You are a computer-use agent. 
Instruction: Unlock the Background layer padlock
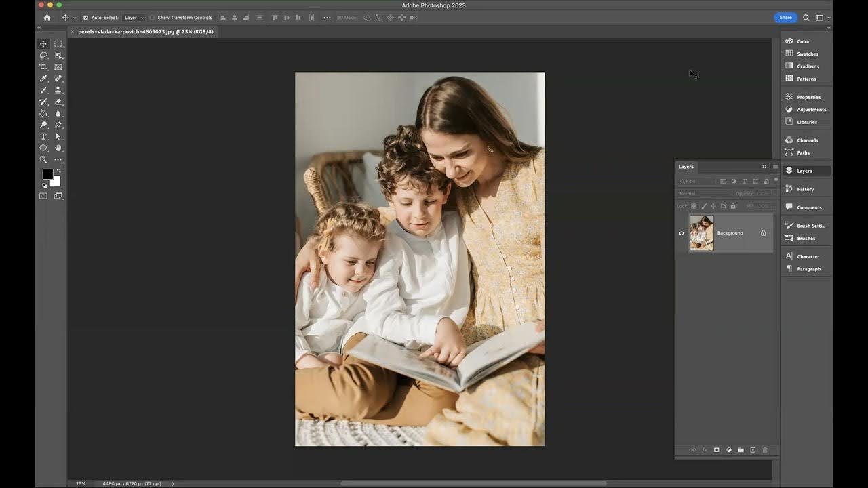[x=763, y=233]
